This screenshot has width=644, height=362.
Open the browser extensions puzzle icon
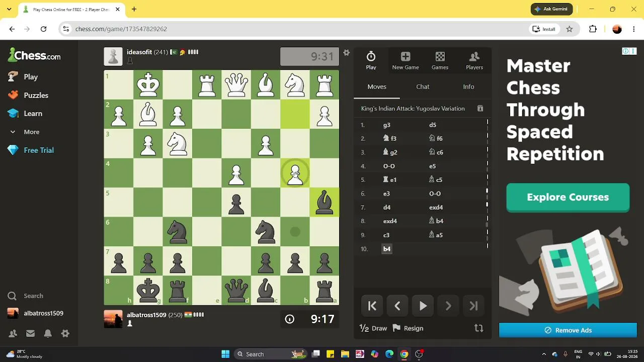(x=593, y=29)
